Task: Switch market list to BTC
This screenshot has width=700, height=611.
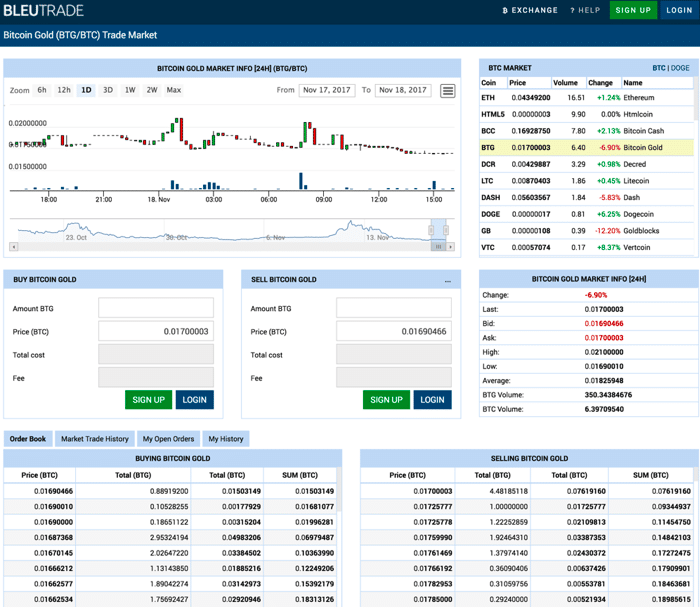Action: 658,68
